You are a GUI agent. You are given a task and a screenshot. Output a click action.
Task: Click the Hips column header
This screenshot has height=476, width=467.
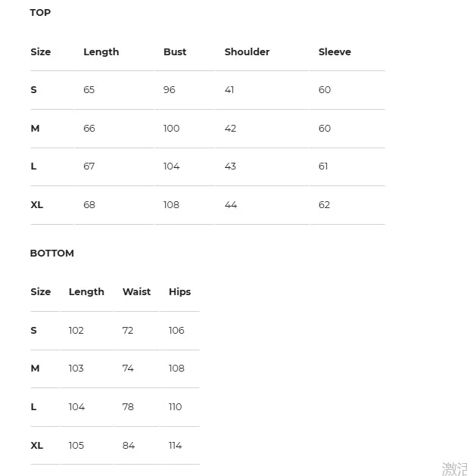179,292
